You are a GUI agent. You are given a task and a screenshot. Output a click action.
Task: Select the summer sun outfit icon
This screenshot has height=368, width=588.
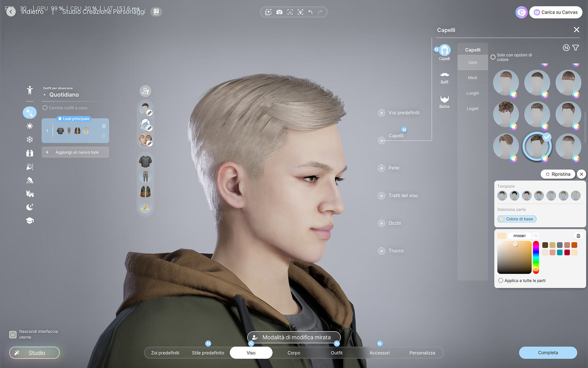[x=30, y=126]
